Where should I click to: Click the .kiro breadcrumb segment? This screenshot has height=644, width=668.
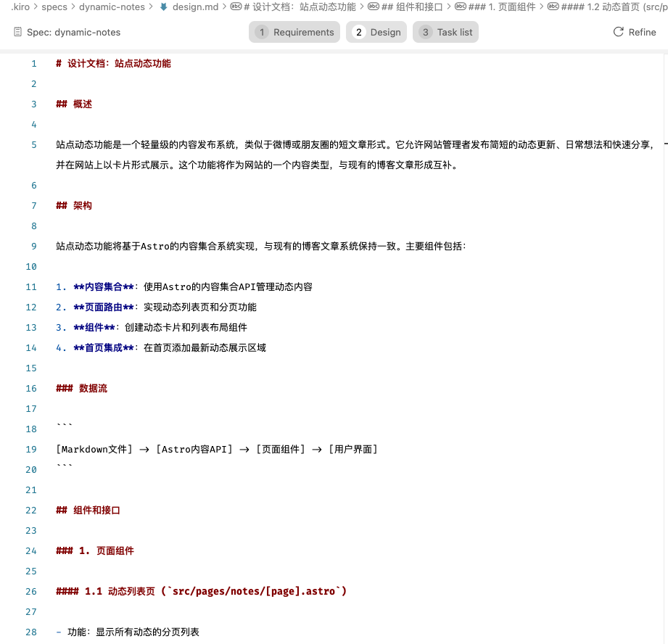20,7
